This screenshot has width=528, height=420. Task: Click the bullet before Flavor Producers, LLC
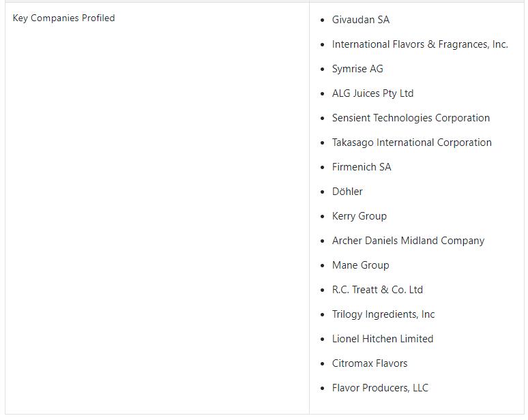[x=323, y=389]
